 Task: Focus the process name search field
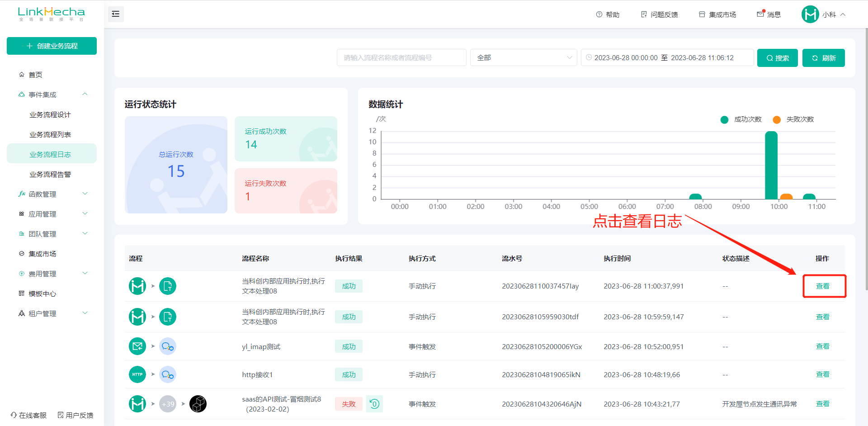pos(401,57)
